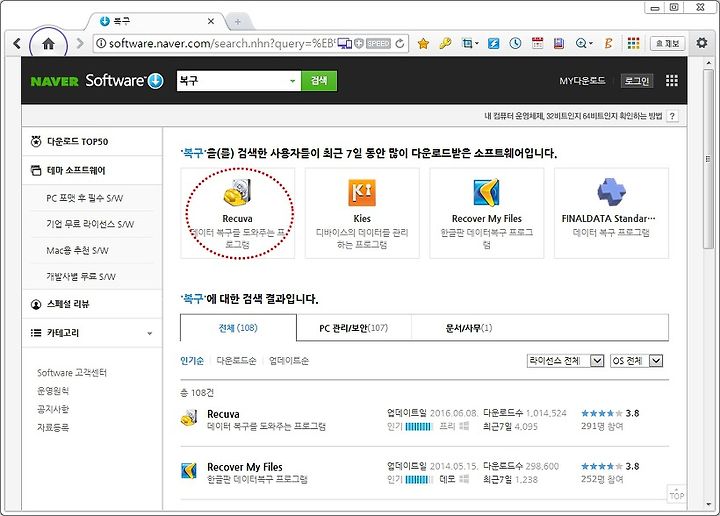Click the green 검색 search button
This screenshot has width=720, height=516.
(x=319, y=81)
